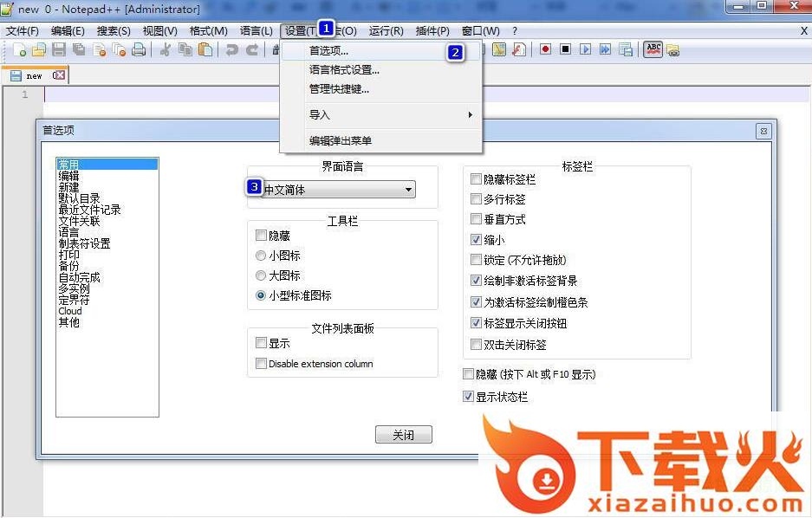The width and height of the screenshot is (812, 518).
Task: Check 隐藏 (按下 Alt 或 F10 显示)
Action: (468, 373)
